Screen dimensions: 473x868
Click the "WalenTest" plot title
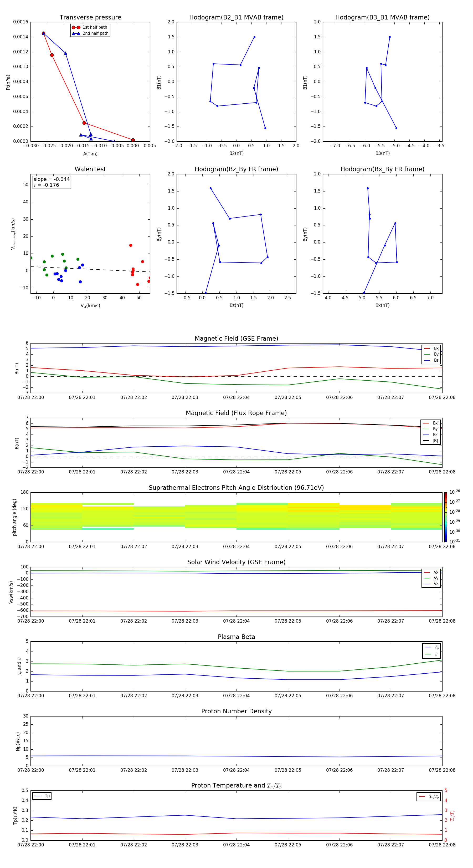(90, 169)
